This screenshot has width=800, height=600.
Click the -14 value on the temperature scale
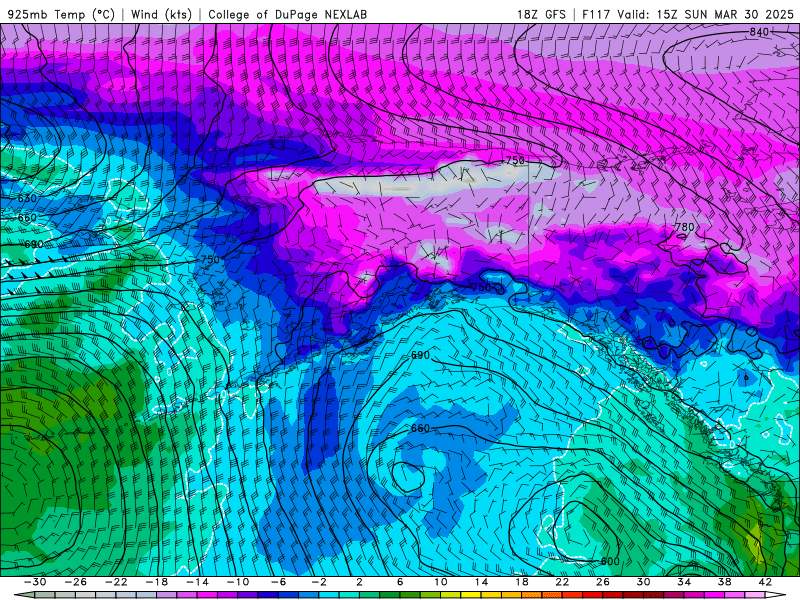pos(197,582)
